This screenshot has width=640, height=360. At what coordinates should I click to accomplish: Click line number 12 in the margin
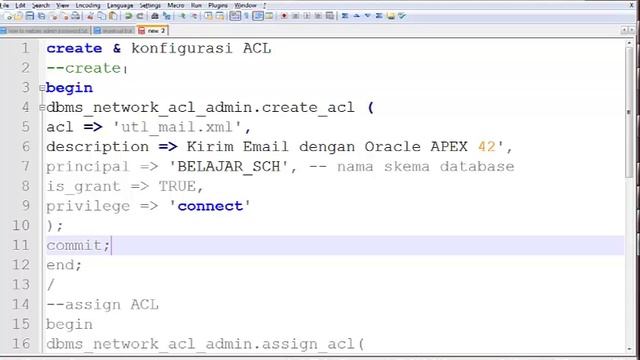point(21,265)
